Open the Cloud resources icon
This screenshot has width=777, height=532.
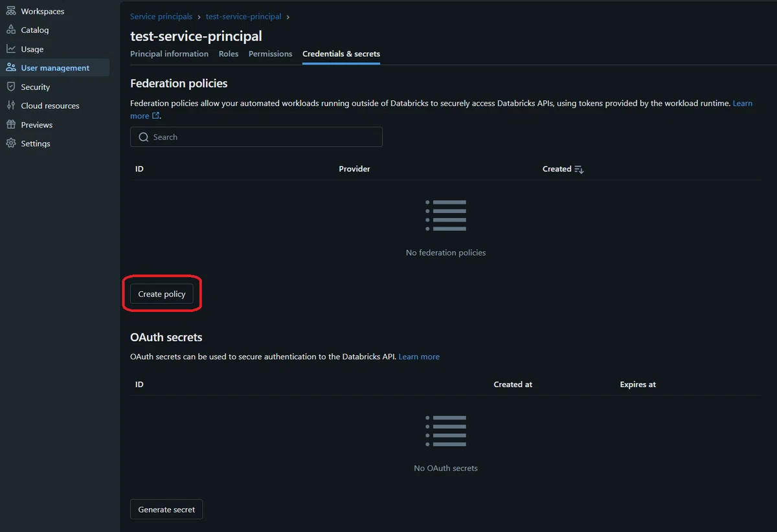point(11,105)
